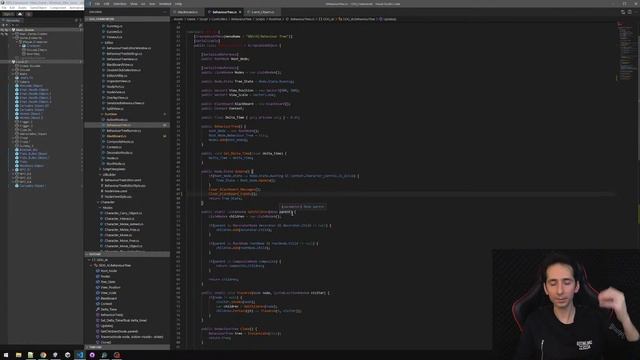
Task: Open Character_Interact.cs file
Action: point(119,219)
